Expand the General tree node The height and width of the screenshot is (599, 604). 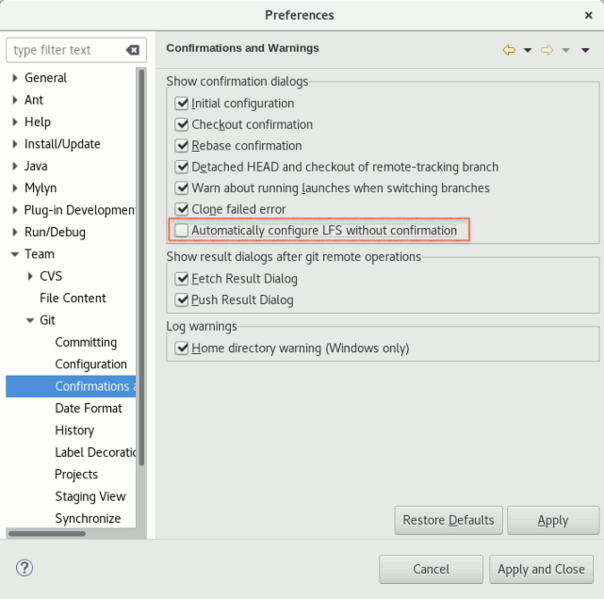coord(15,78)
